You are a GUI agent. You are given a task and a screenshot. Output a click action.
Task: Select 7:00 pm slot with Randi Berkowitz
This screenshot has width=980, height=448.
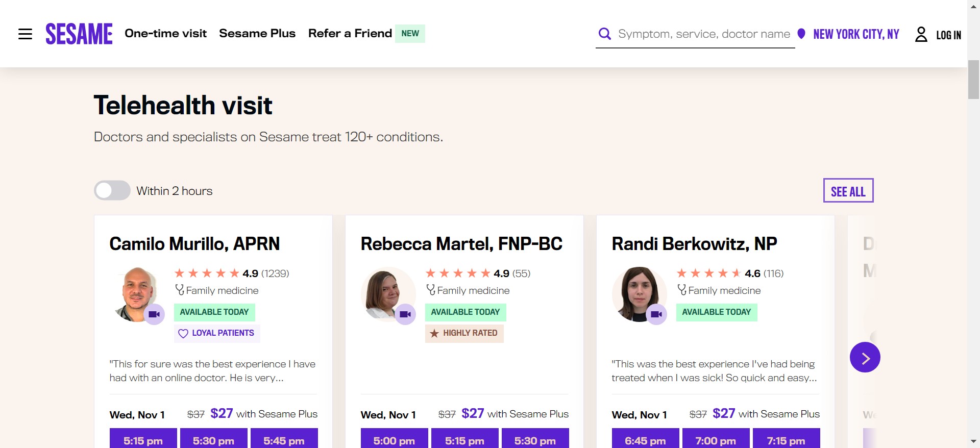pos(716,440)
